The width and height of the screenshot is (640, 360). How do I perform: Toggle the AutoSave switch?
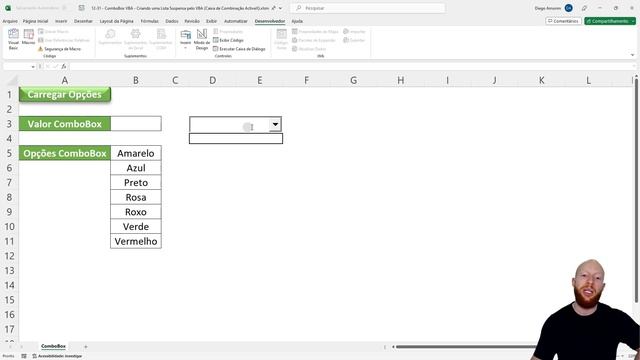(64, 8)
